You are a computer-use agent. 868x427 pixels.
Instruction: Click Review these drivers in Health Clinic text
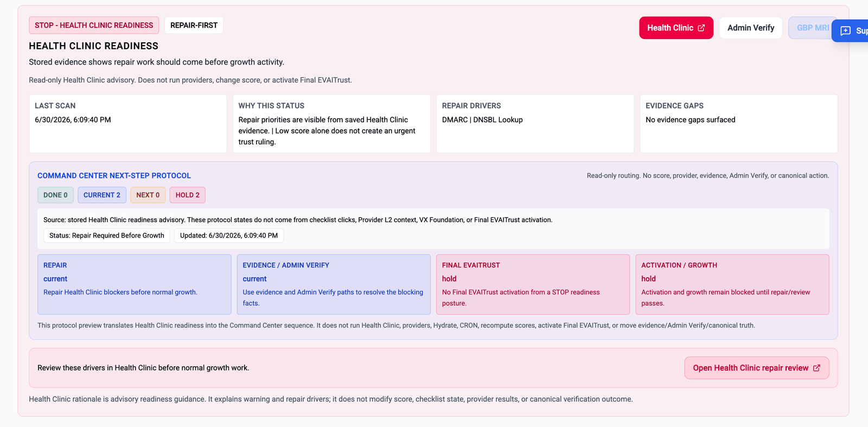pyautogui.click(x=143, y=368)
